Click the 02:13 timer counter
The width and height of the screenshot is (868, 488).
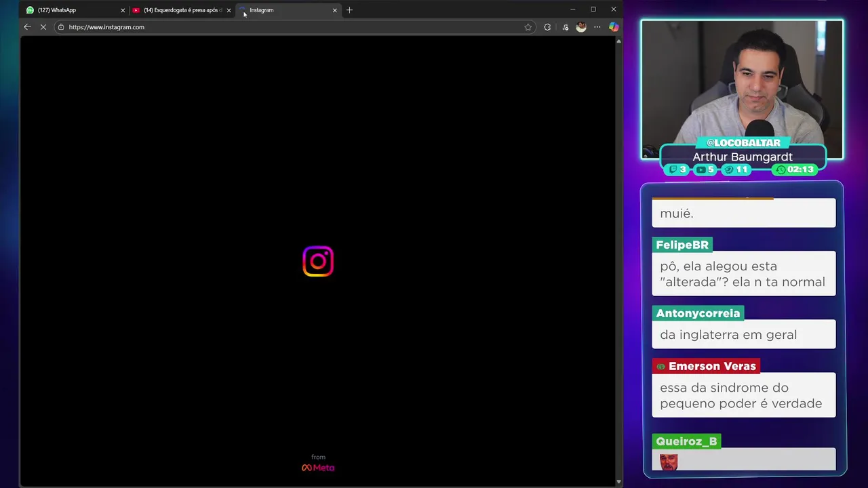(x=795, y=169)
